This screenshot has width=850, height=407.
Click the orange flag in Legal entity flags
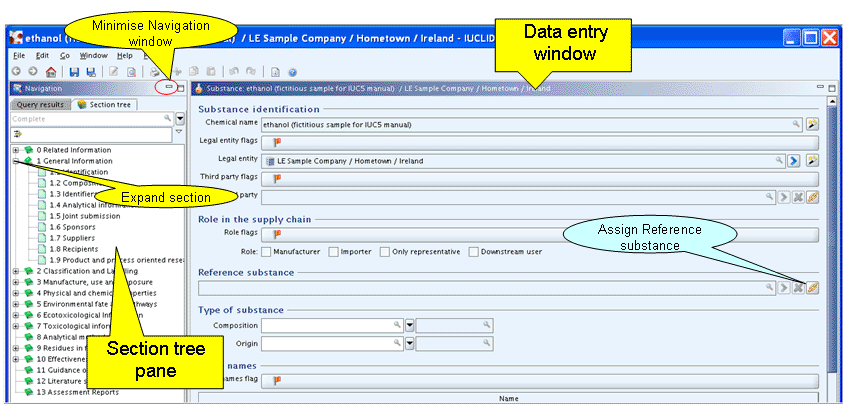(x=278, y=142)
